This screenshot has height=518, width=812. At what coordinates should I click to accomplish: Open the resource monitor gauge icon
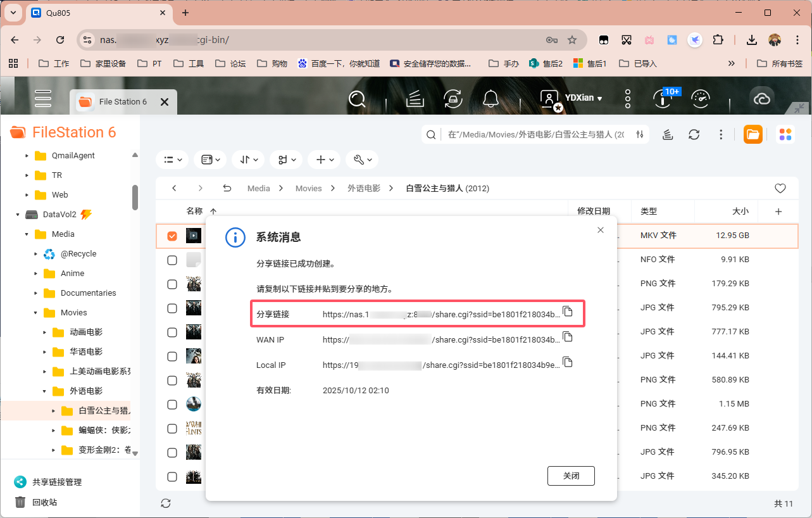click(x=700, y=98)
